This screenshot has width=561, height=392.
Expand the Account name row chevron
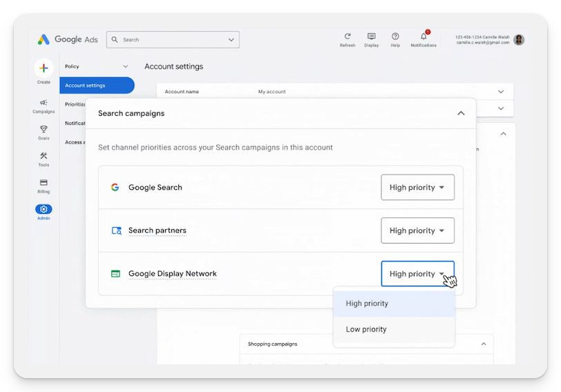pos(501,92)
